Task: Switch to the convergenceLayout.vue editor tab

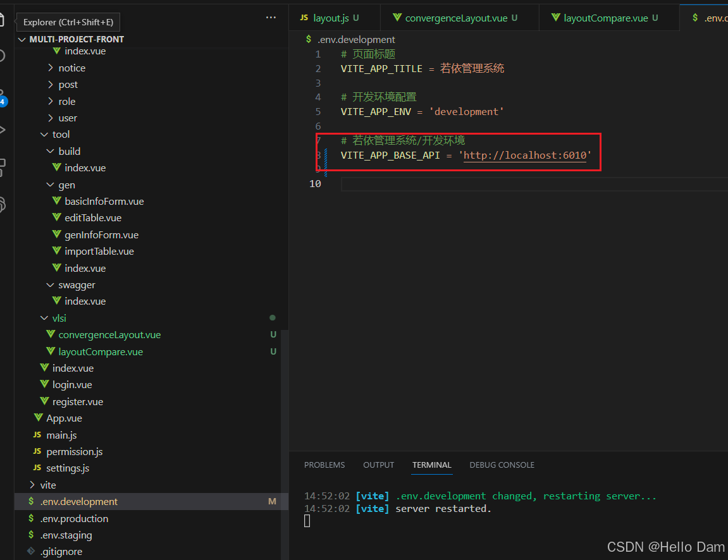Action: point(460,18)
